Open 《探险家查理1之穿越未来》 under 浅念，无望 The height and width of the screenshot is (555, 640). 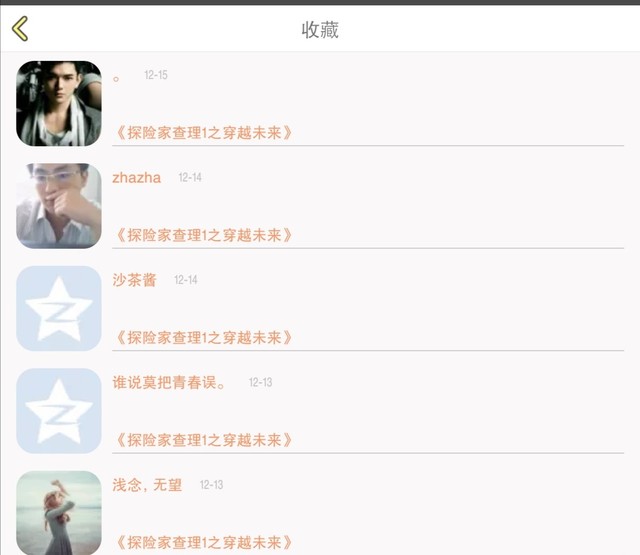coord(204,543)
